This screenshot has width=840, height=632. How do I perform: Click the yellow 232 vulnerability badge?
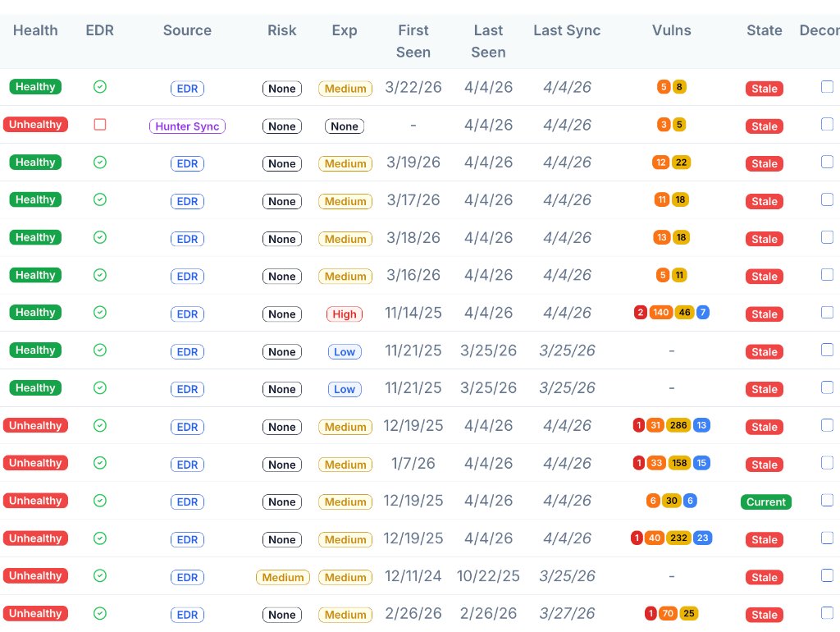tap(678, 538)
